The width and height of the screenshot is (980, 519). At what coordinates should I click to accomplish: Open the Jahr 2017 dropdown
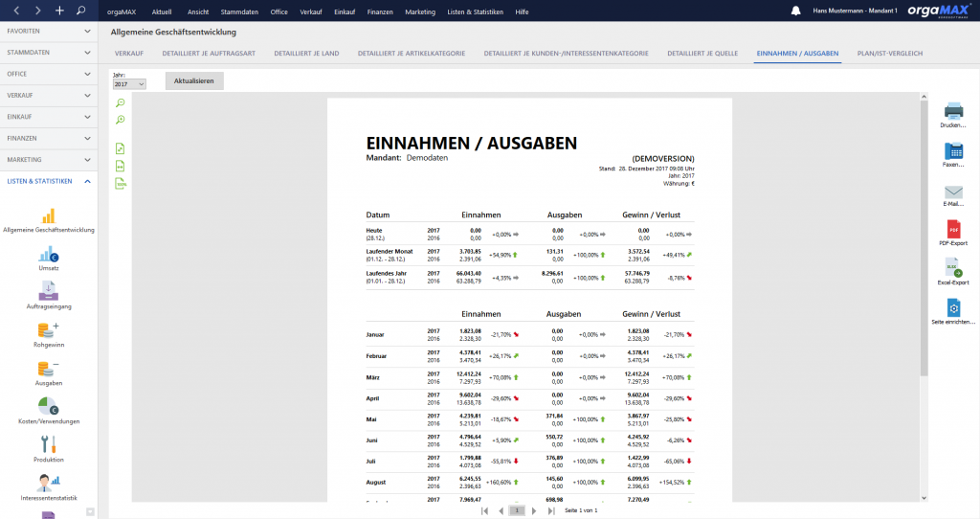click(x=129, y=84)
